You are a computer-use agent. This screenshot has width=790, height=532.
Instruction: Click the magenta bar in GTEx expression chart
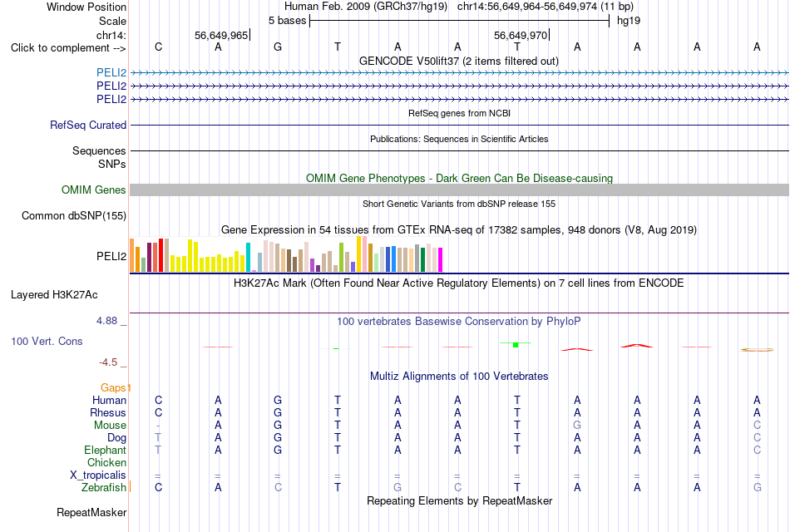coord(441,259)
